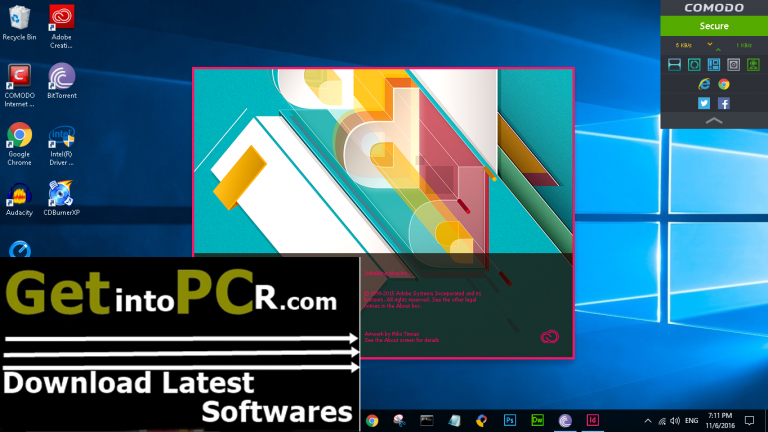Image resolution: width=768 pixels, height=432 pixels.
Task: Open Internet Explorer from COMODO widget
Action: (x=704, y=84)
